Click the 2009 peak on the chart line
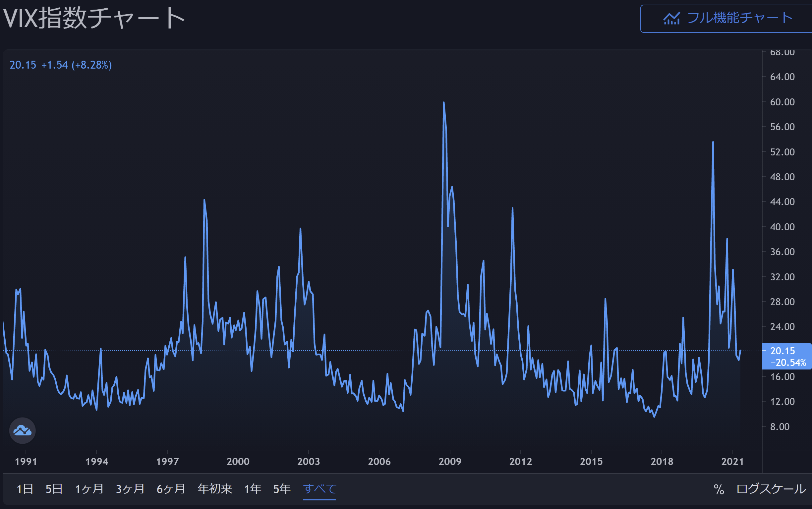Image resolution: width=812 pixels, height=509 pixels. tap(444, 102)
